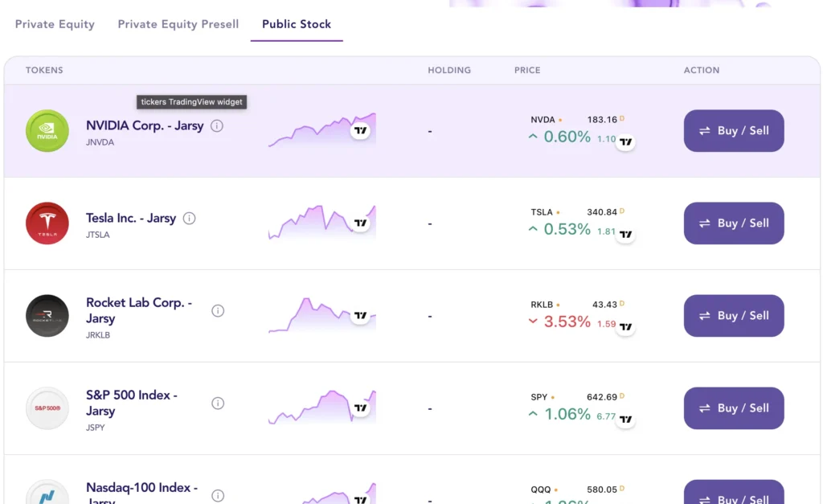The image size is (823, 504).
Task: Click TradingView logo on S&P 500 mini chart
Action: click(x=360, y=408)
